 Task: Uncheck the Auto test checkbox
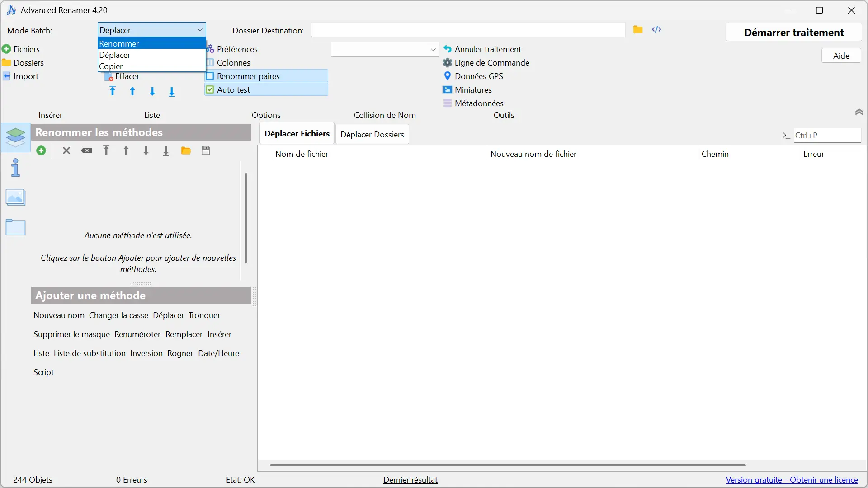[x=210, y=89]
